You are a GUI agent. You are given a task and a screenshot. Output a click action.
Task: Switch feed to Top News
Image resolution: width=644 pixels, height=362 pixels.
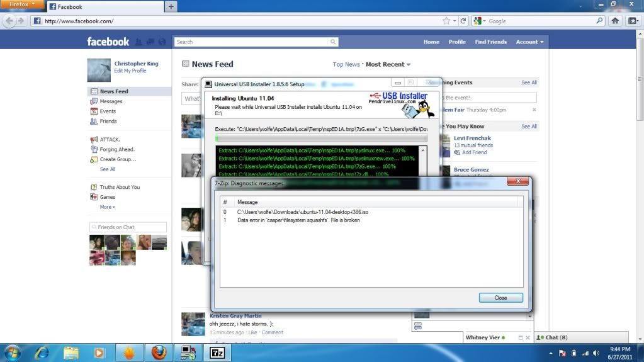pos(346,64)
